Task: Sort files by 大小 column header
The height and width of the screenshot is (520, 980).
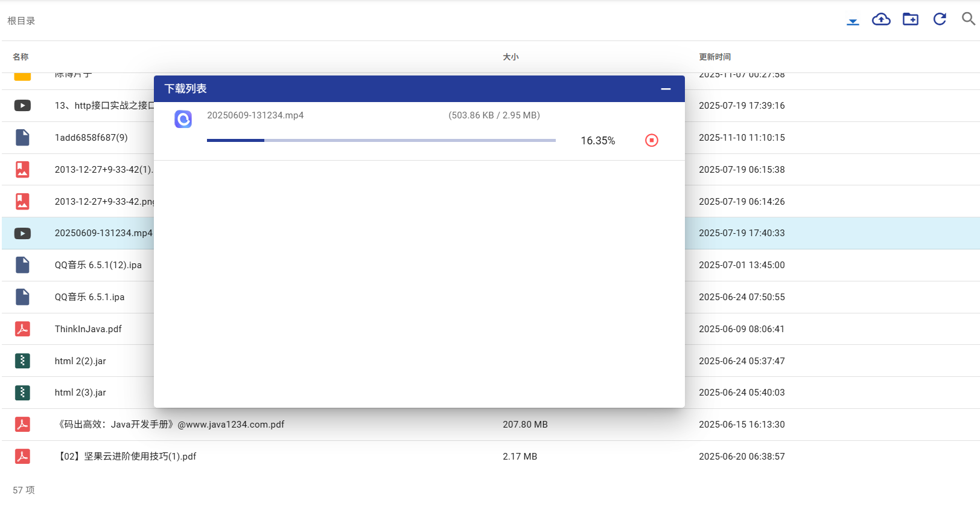Action: pyautogui.click(x=511, y=57)
